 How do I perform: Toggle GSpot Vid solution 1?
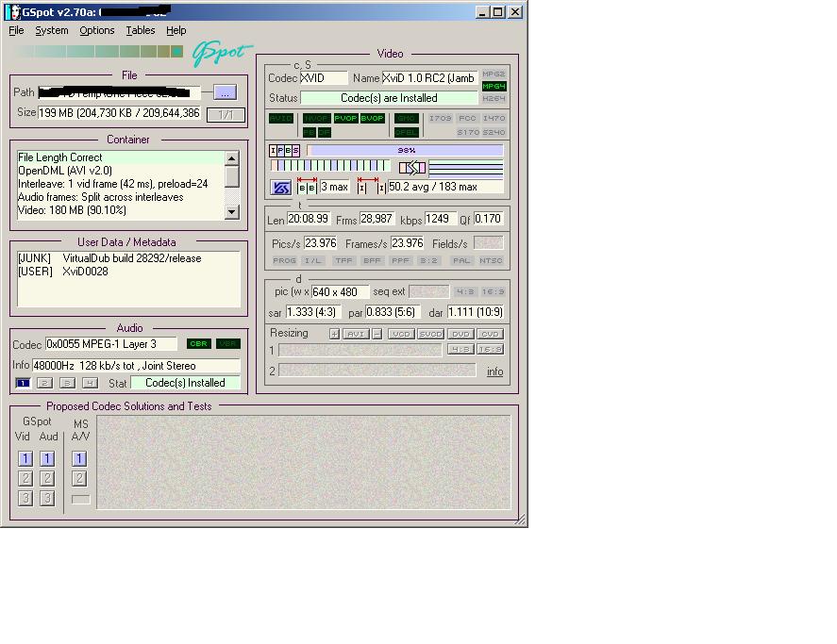25,459
